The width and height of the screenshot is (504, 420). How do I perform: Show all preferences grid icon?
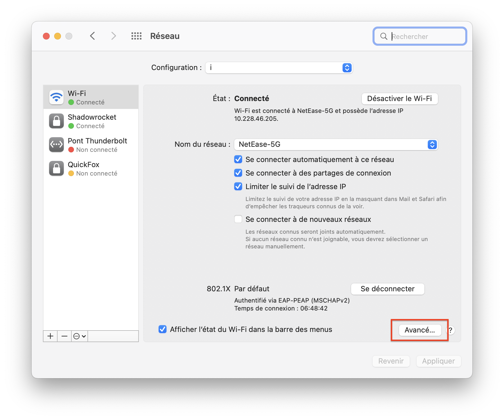136,36
